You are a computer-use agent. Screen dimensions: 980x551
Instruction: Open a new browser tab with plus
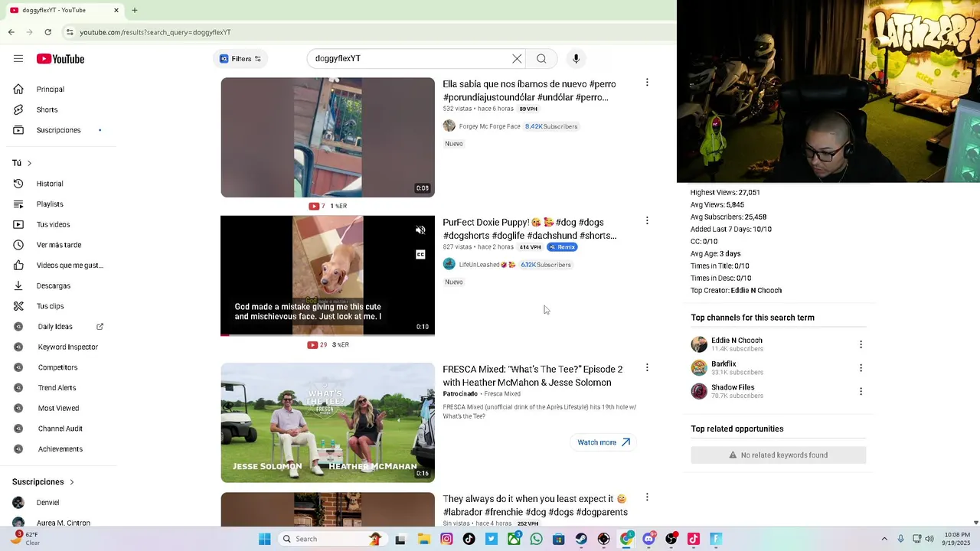[135, 10]
